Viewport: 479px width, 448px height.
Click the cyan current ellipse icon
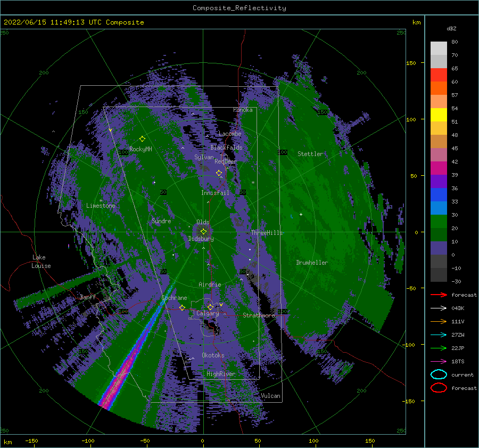click(x=439, y=374)
